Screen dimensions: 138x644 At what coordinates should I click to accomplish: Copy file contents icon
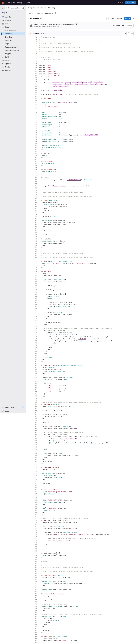[125, 33]
